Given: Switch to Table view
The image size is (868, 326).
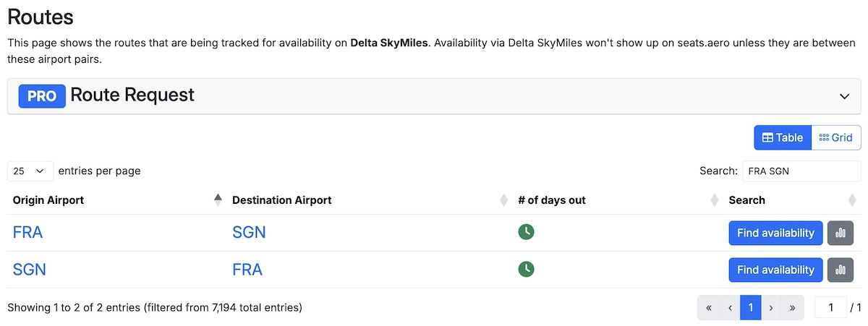Looking at the screenshot, I should point(783,137).
